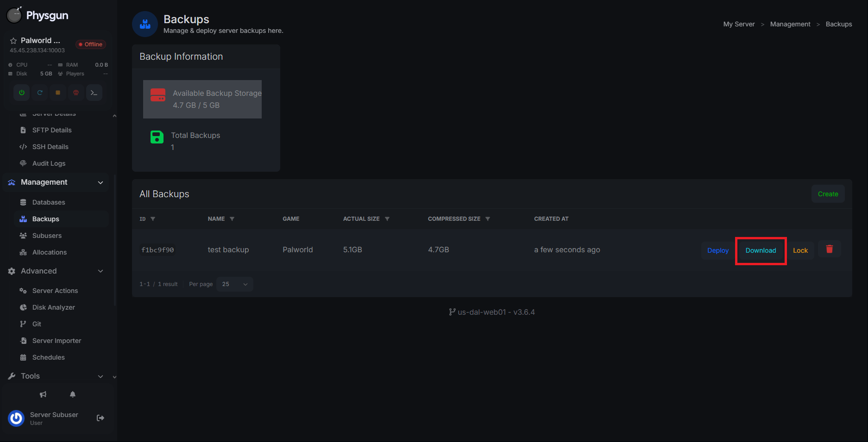Download the test backup
This screenshot has height=442, width=868.
(x=761, y=250)
